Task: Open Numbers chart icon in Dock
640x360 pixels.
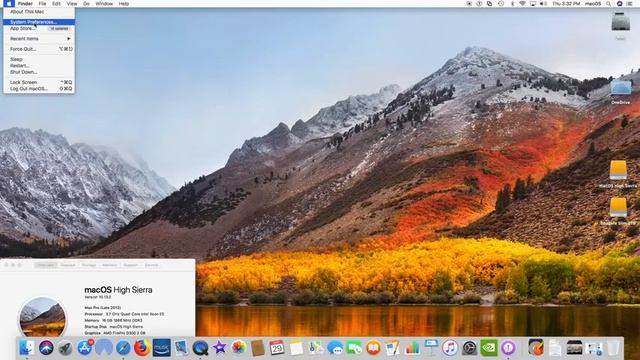Action: (x=412, y=348)
